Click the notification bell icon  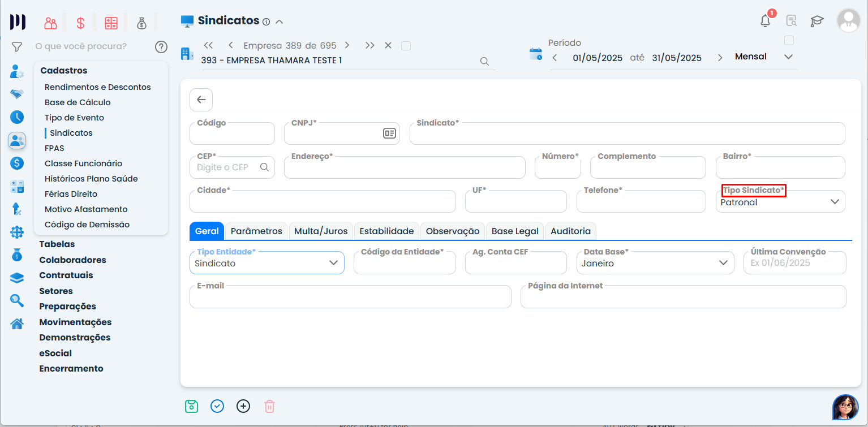point(765,21)
